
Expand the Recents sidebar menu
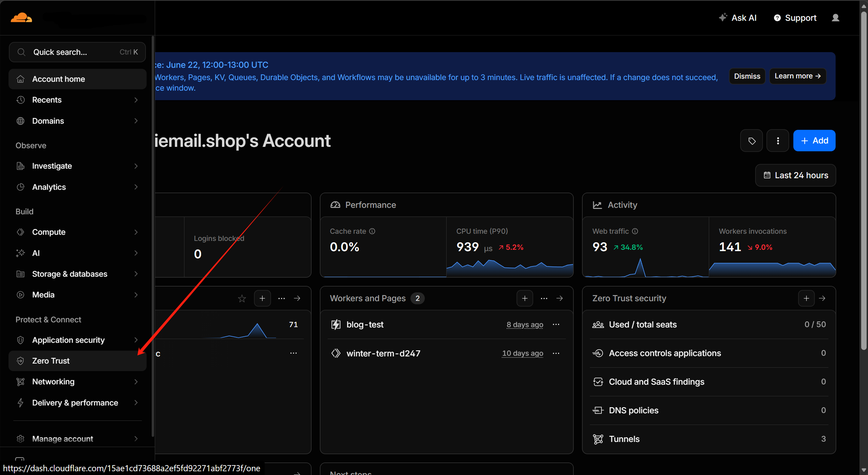[x=77, y=100]
